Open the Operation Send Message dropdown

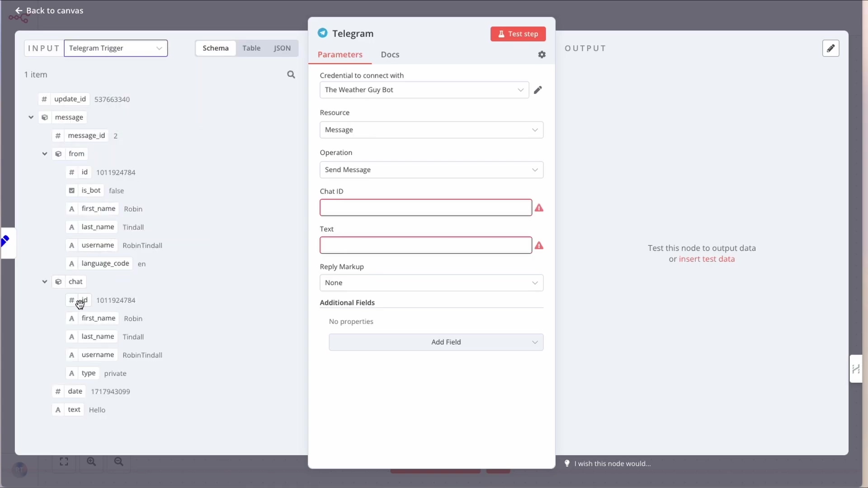coord(431,170)
